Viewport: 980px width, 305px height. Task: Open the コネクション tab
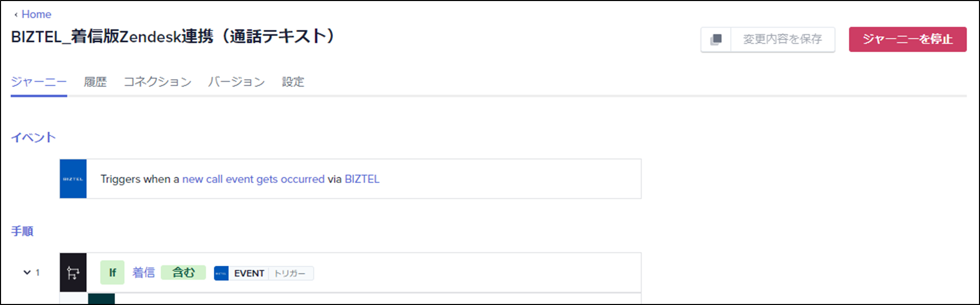[157, 82]
